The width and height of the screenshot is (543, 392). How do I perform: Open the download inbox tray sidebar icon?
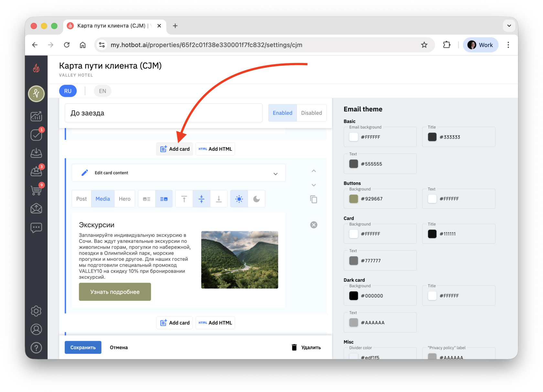click(36, 153)
